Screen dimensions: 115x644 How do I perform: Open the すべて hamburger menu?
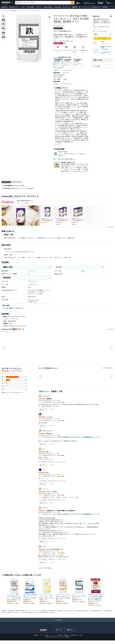[4, 7]
